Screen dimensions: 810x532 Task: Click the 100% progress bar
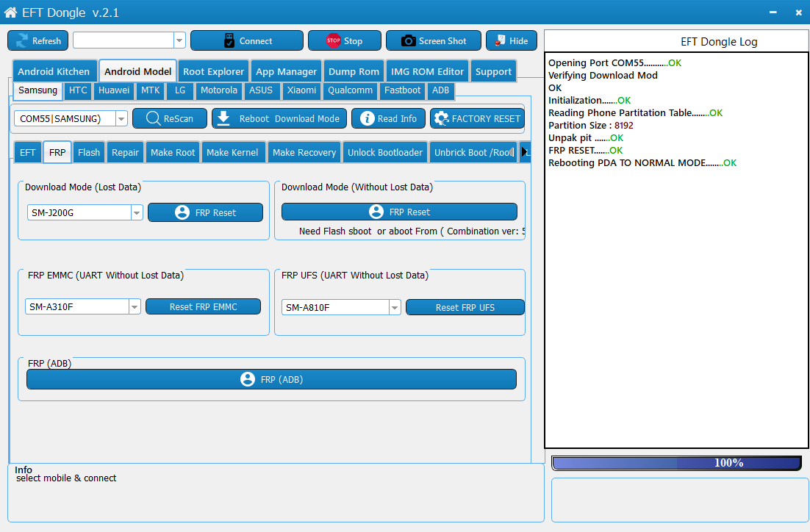677,463
